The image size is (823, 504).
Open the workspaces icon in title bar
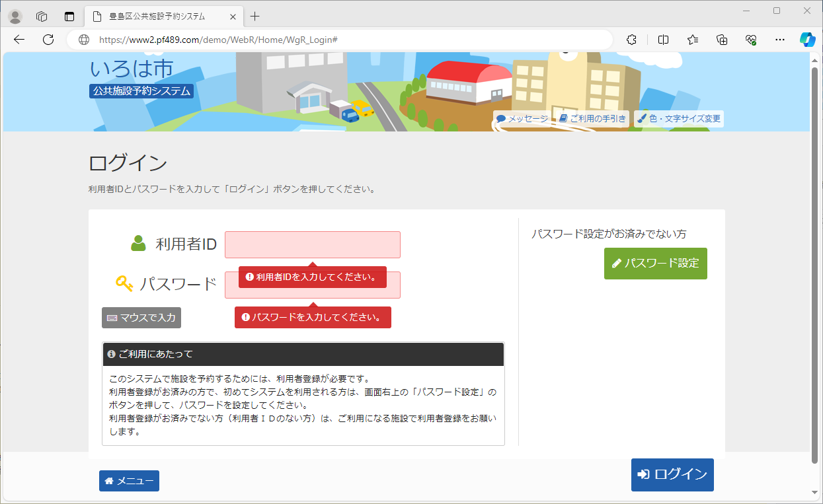pyautogui.click(x=42, y=17)
